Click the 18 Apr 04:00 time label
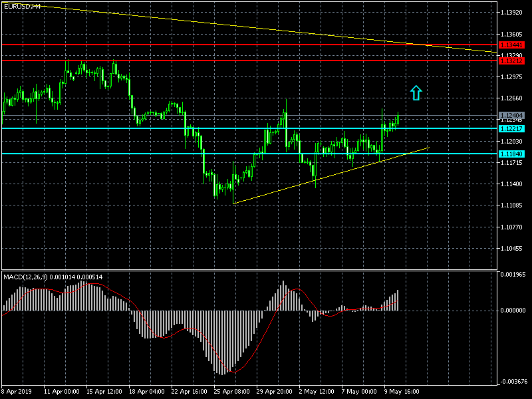Image resolution: width=532 pixels, height=399 pixels. 146,391
